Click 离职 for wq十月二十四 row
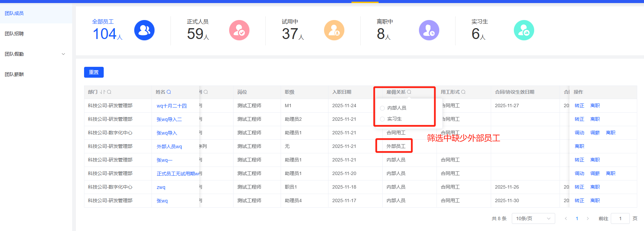The height and width of the screenshot is (231, 644). [595, 105]
